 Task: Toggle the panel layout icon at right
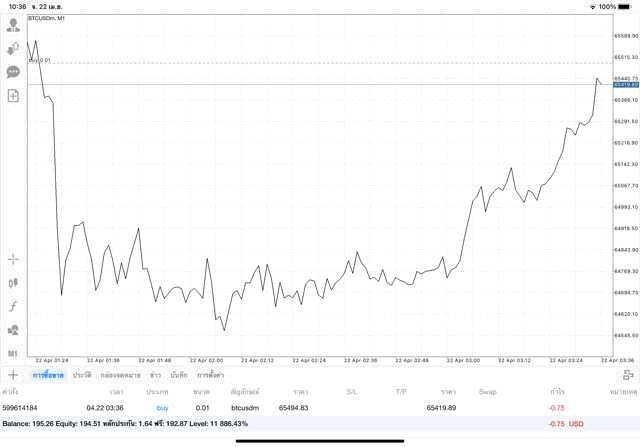tap(627, 375)
